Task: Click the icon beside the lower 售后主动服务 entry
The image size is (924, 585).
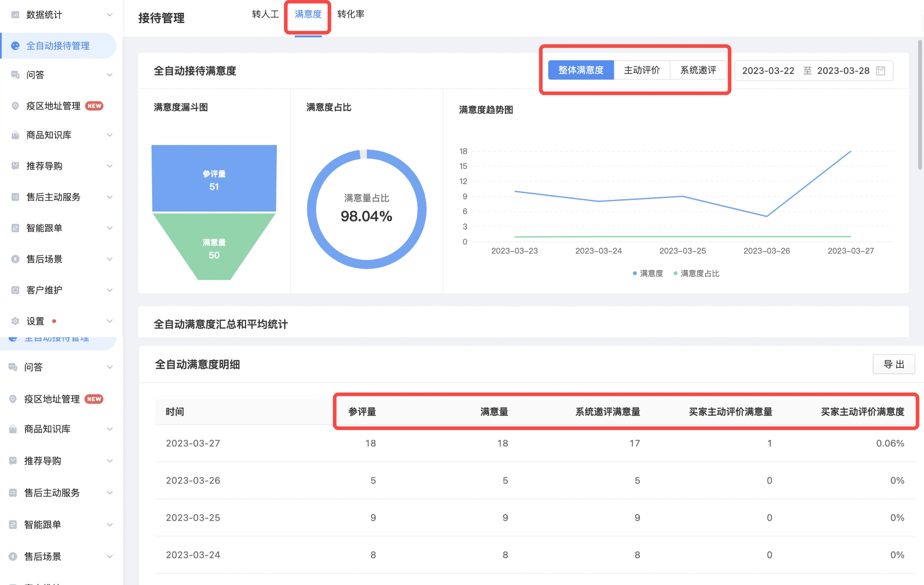Action: click(13, 492)
